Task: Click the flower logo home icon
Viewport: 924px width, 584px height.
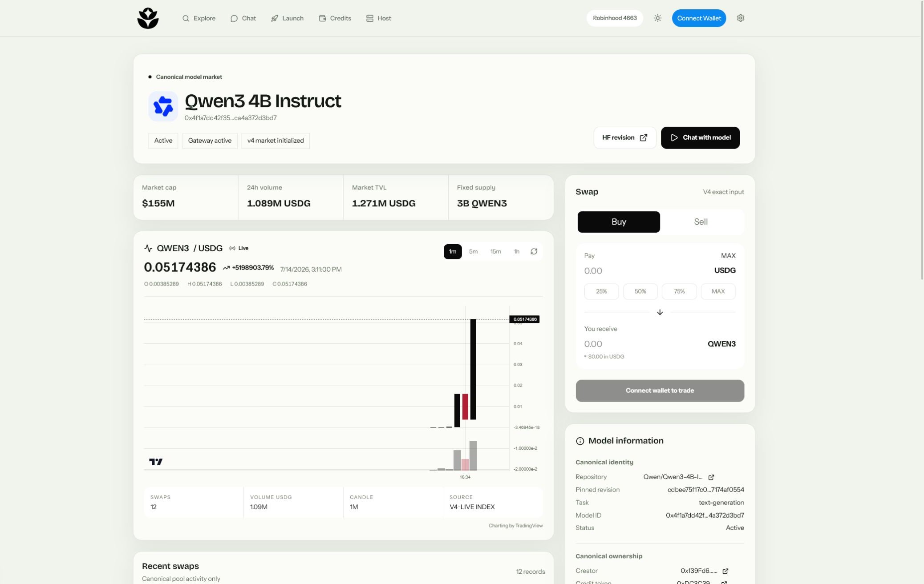Action: [148, 18]
